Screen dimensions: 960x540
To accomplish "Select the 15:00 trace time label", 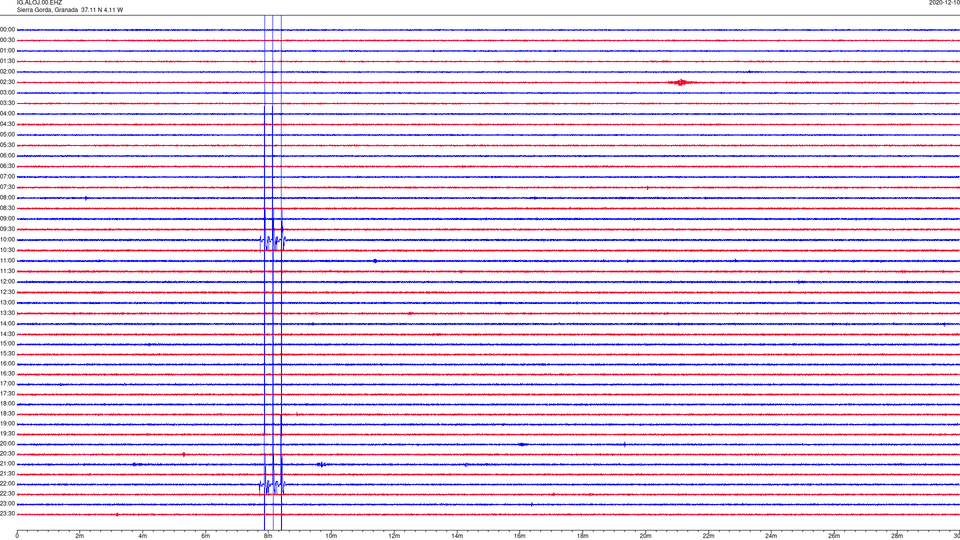I will click(7, 344).
